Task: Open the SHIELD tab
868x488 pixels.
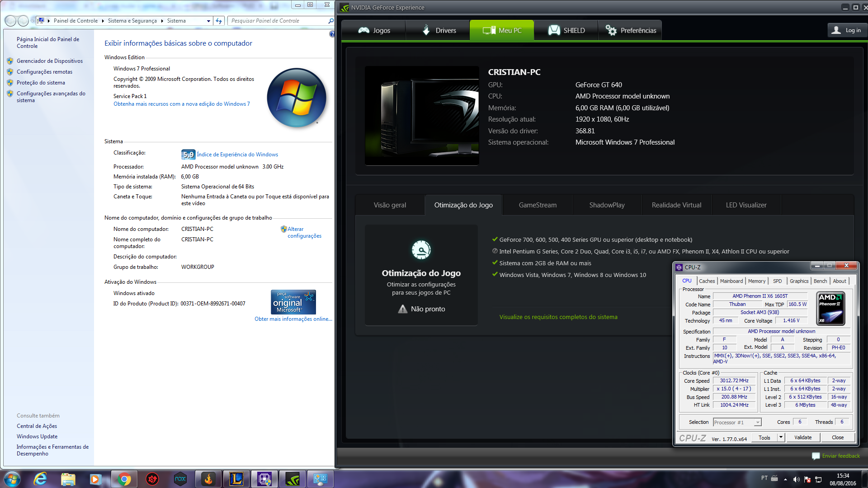Action: pyautogui.click(x=566, y=30)
